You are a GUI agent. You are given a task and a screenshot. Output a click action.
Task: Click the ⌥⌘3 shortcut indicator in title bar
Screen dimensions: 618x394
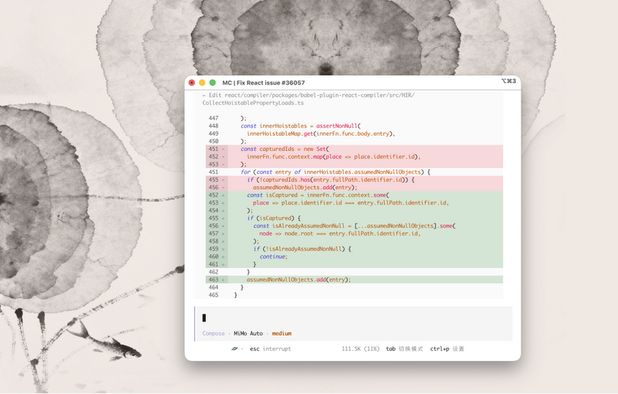(508, 81)
